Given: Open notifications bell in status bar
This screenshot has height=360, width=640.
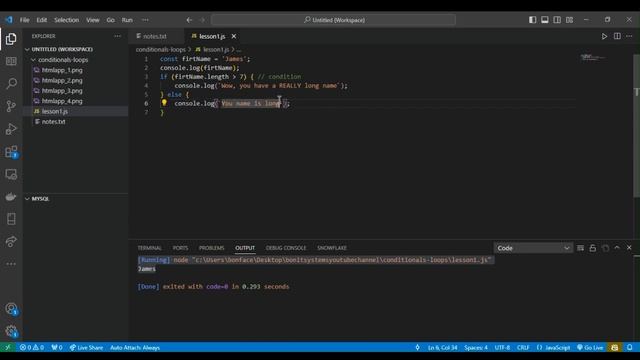Looking at the screenshot, I should 630,347.
